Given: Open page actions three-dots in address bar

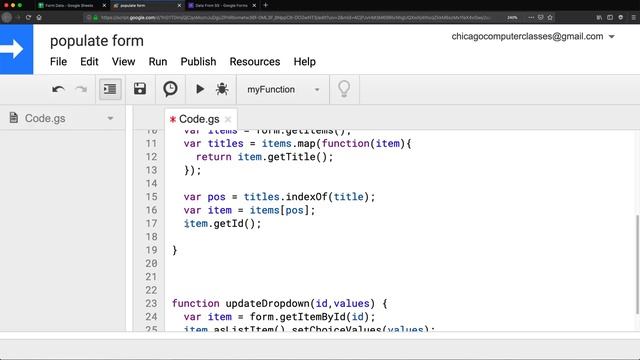Looking at the screenshot, I should click(531, 18).
